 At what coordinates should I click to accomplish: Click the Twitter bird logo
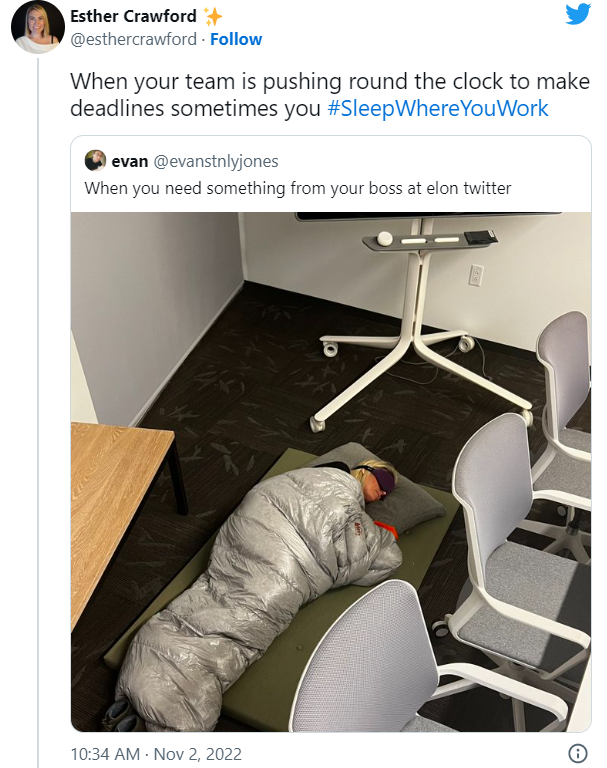[x=578, y=15]
